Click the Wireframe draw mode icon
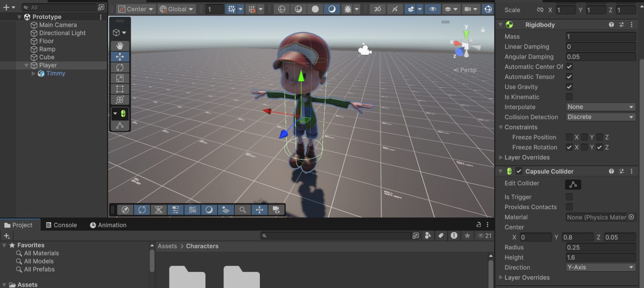Image resolution: width=644 pixels, height=288 pixels. (x=282, y=9)
